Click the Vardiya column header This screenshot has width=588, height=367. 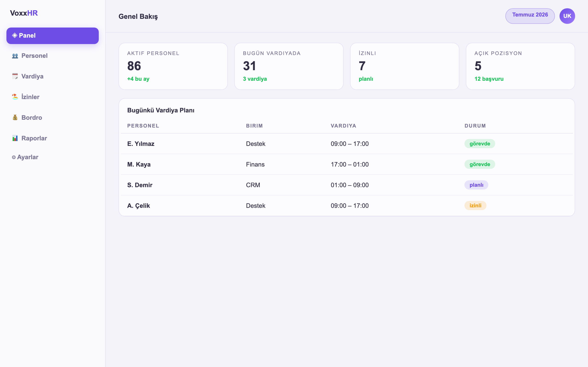343,126
